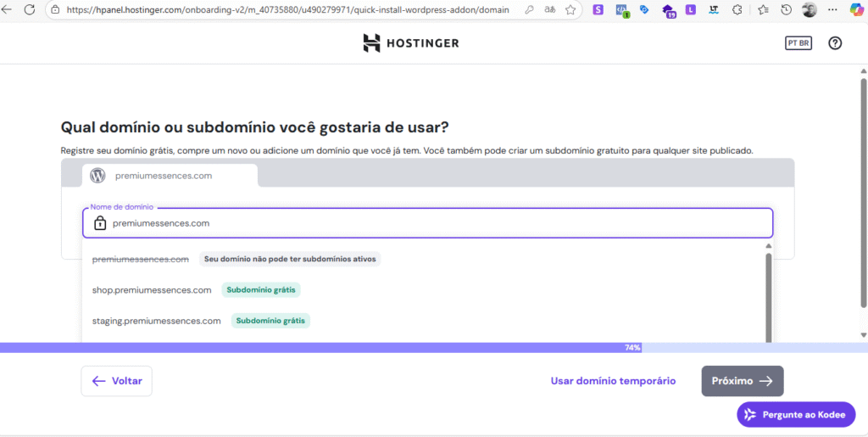This screenshot has height=437, width=868.
Task: Click the page scrollbar down arrow
Action: pos(863,334)
